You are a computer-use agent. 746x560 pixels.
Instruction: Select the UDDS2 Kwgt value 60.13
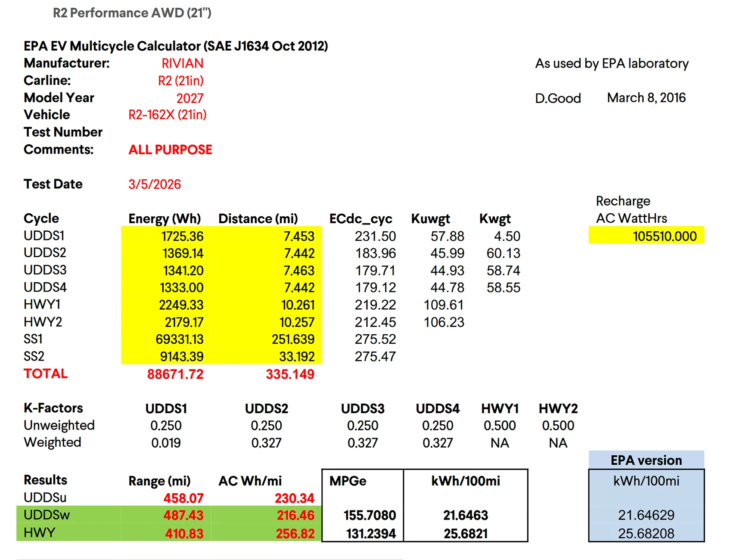pyautogui.click(x=504, y=253)
